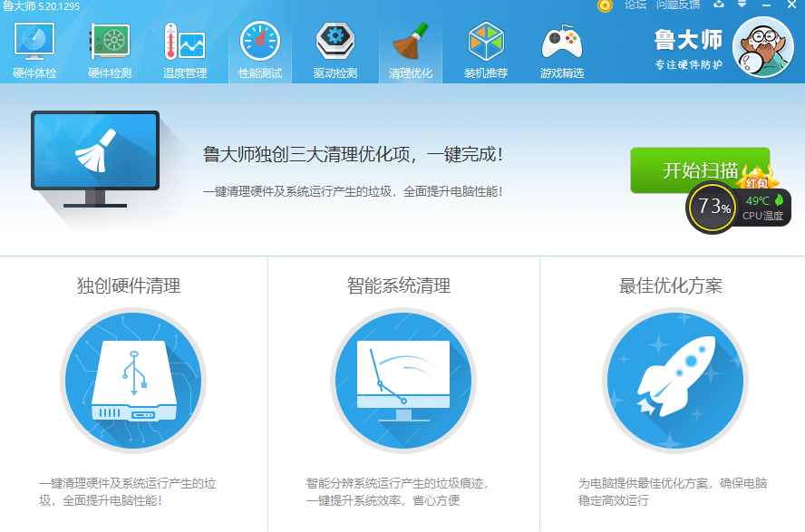Click the CPU温度 49℃ widget
The width and height of the screenshot is (805, 532).
pos(763,208)
